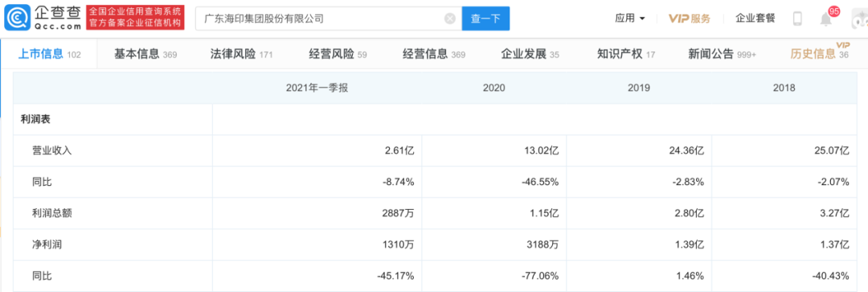The image size is (868, 292).
Task: Expand the 应用 dropdown menu
Action: click(630, 19)
